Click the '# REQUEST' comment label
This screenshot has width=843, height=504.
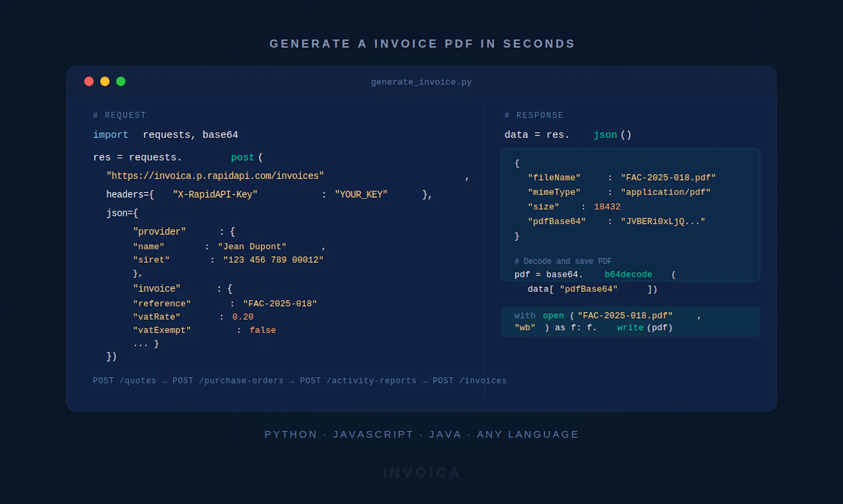click(x=120, y=115)
